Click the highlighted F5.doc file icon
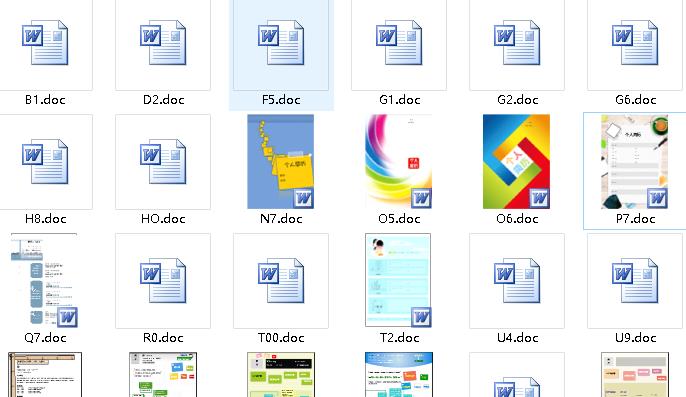This screenshot has height=397, width=686. (281, 42)
